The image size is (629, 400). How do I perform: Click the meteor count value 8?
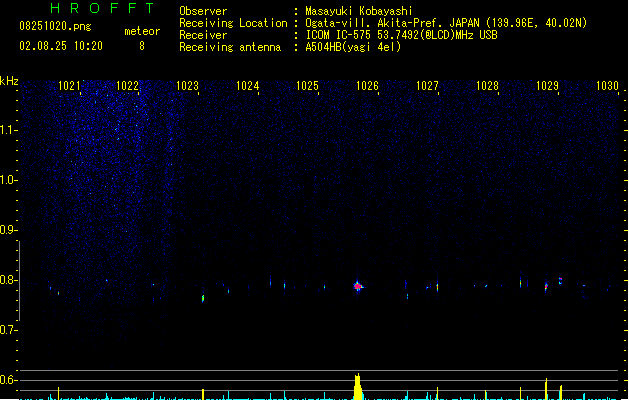142,46
